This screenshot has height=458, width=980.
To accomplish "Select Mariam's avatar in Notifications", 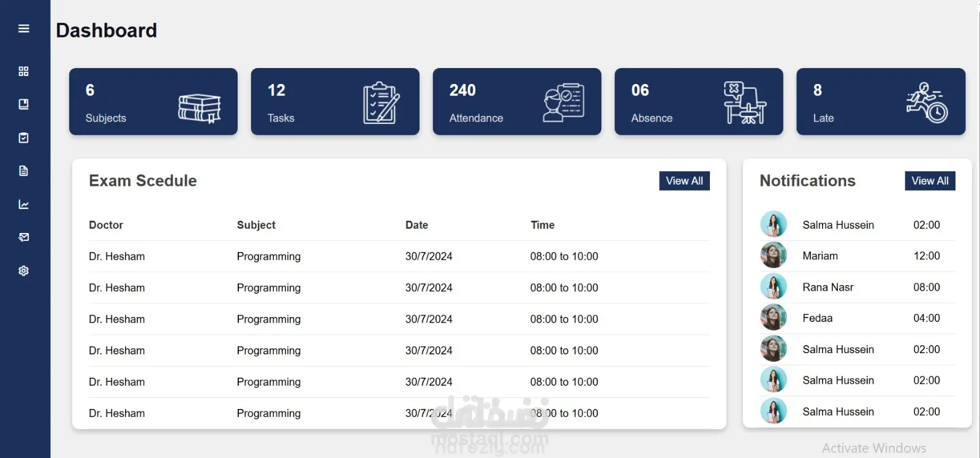I will coord(774,255).
